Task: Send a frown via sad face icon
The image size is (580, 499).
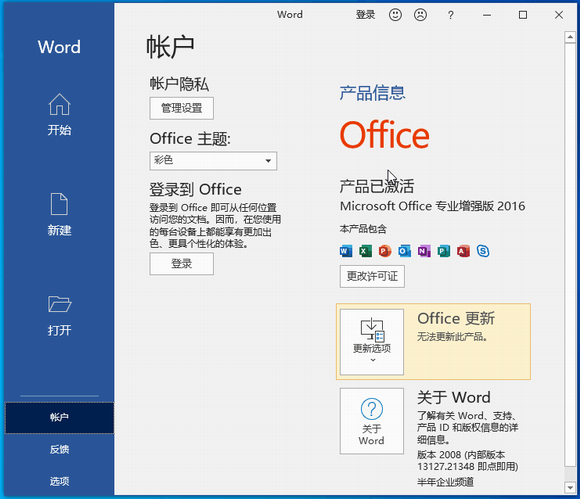Action: coord(421,15)
